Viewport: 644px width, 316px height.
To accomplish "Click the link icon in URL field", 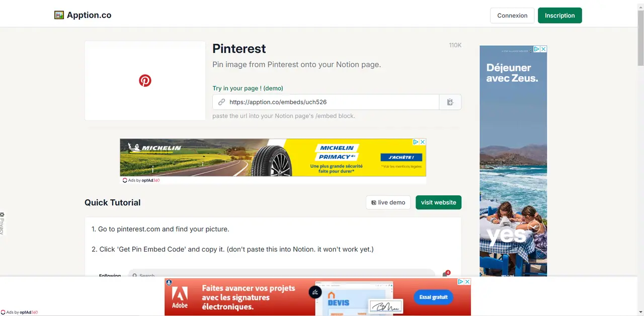I will pos(221,102).
